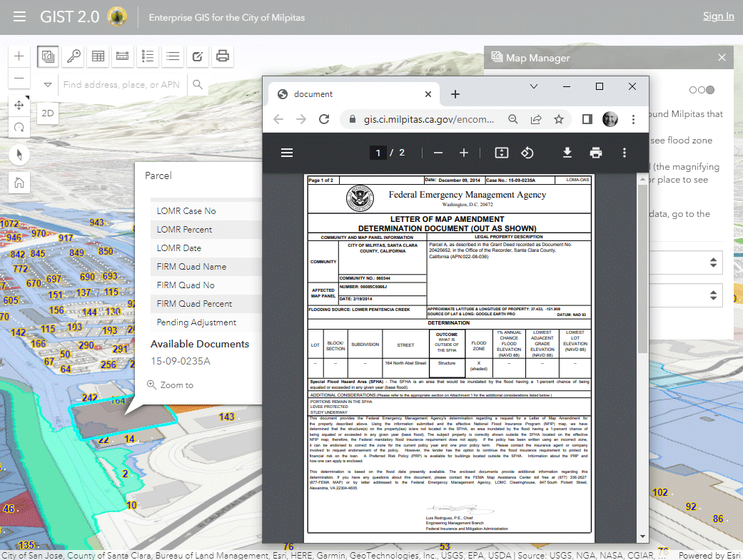This screenshot has width=743, height=560.
Task: Open the GIST hamburger menu
Action: click(x=19, y=17)
